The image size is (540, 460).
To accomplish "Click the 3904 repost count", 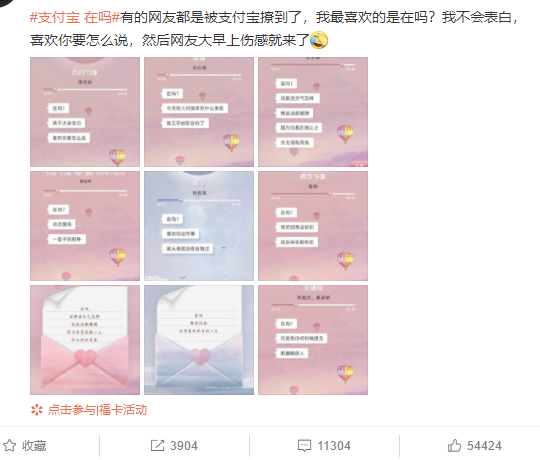I will [184, 446].
